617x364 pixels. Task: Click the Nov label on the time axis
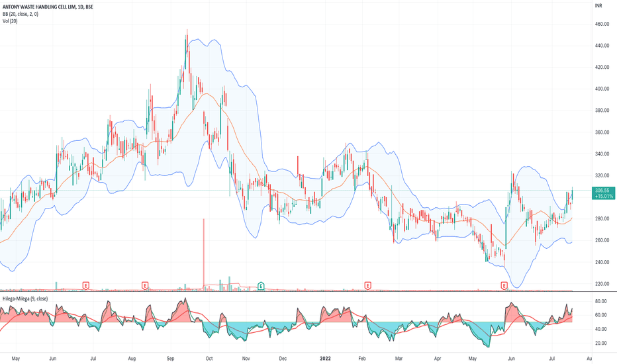coord(246,359)
